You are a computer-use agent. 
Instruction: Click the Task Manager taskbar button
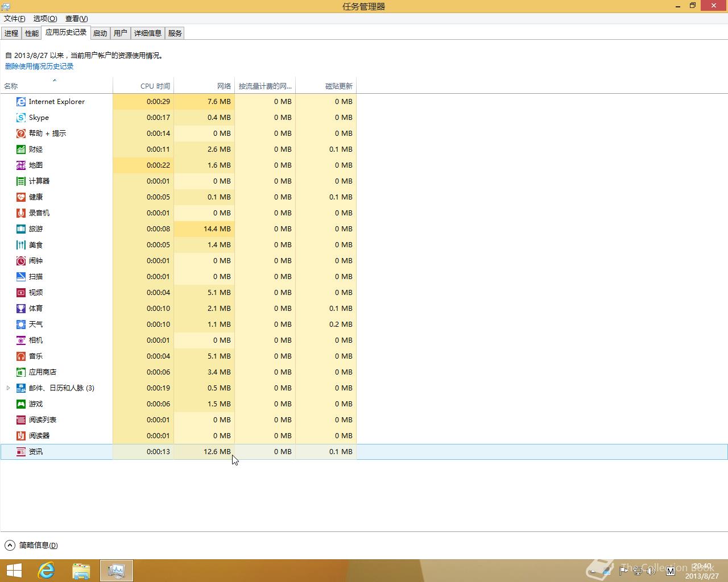(117, 571)
